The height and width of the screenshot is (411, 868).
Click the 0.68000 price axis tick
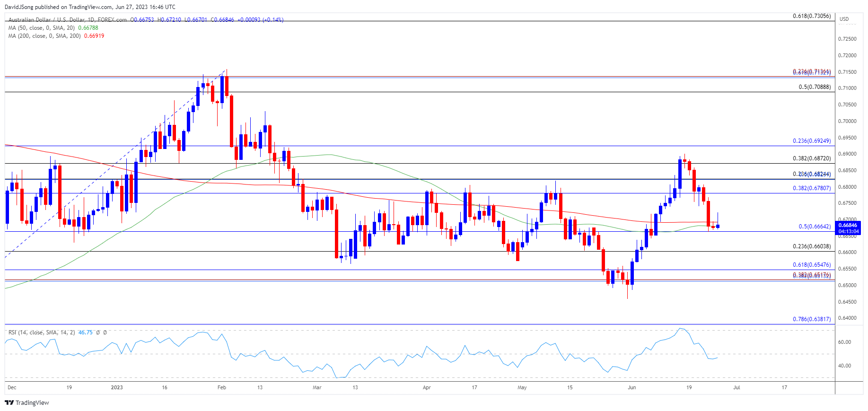point(847,187)
